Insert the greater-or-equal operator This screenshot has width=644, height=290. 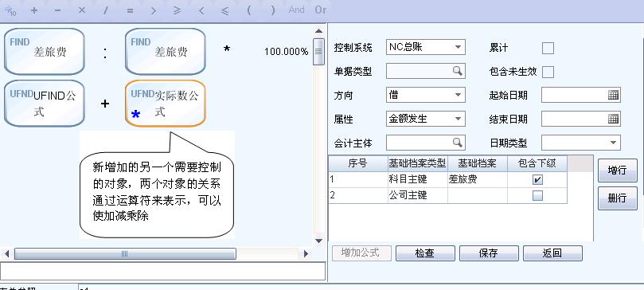tap(177, 10)
